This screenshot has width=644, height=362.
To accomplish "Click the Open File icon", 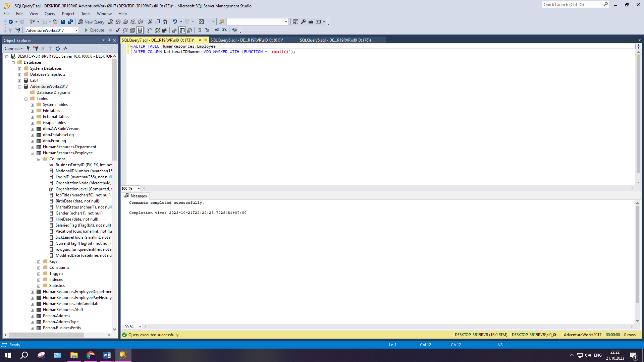I will pyautogui.click(x=56, y=22).
